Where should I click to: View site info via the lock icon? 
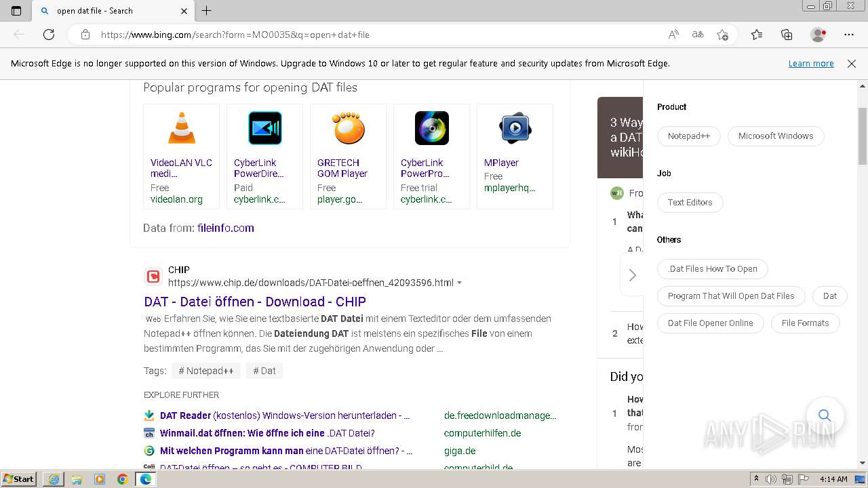click(85, 35)
